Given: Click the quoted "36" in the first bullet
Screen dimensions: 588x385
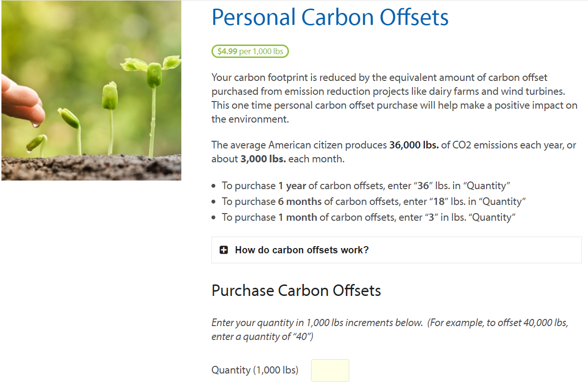Looking at the screenshot, I should [424, 186].
